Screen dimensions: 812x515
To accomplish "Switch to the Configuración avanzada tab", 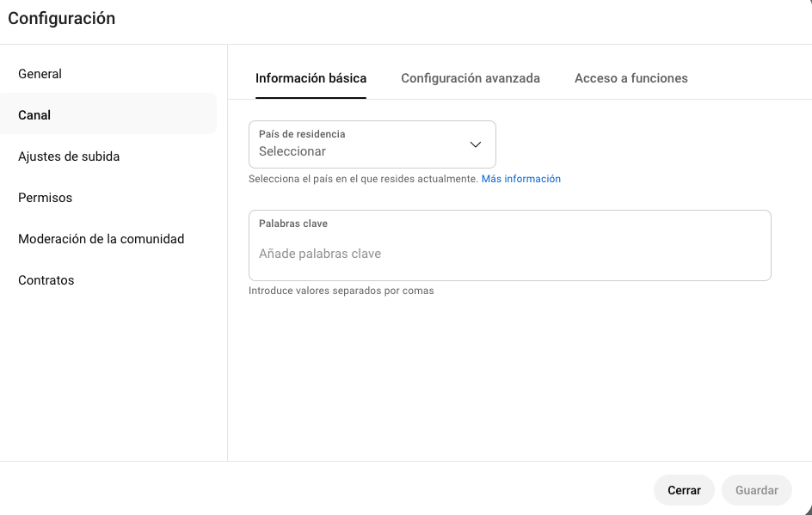I will (470, 77).
